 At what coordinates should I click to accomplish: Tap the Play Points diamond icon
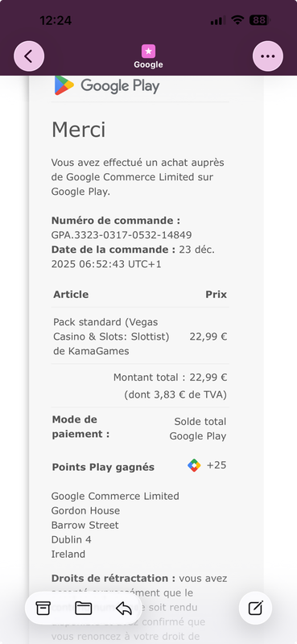pos(194,465)
